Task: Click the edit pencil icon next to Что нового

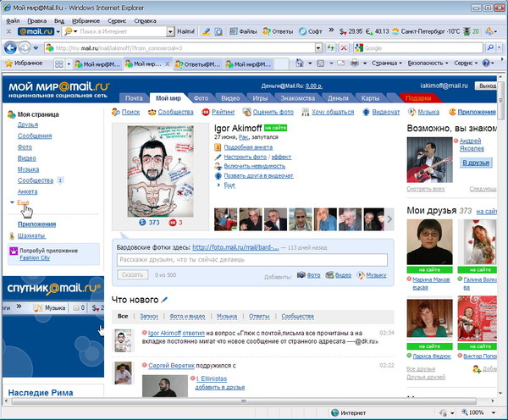Action: 164,300
